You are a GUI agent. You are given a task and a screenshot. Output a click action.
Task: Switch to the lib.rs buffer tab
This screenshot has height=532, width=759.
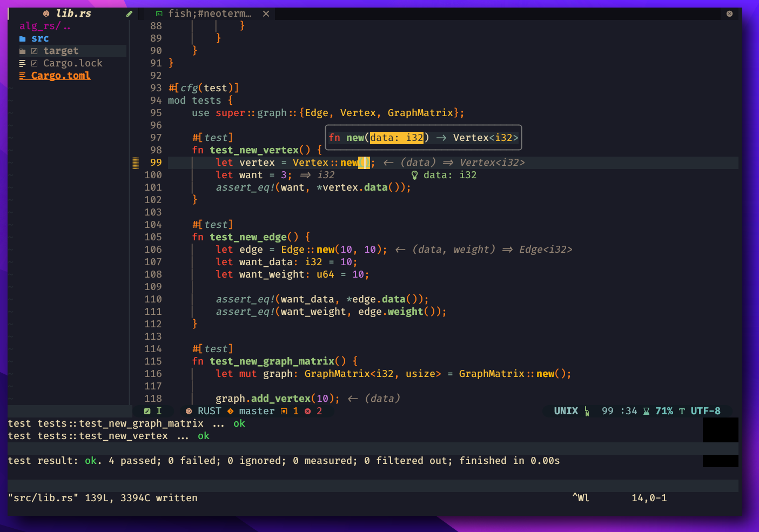[73, 14]
